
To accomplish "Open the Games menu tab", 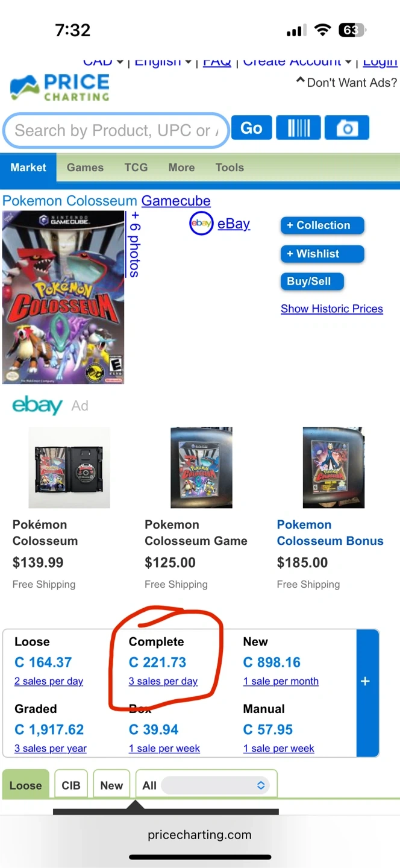I will tap(85, 168).
